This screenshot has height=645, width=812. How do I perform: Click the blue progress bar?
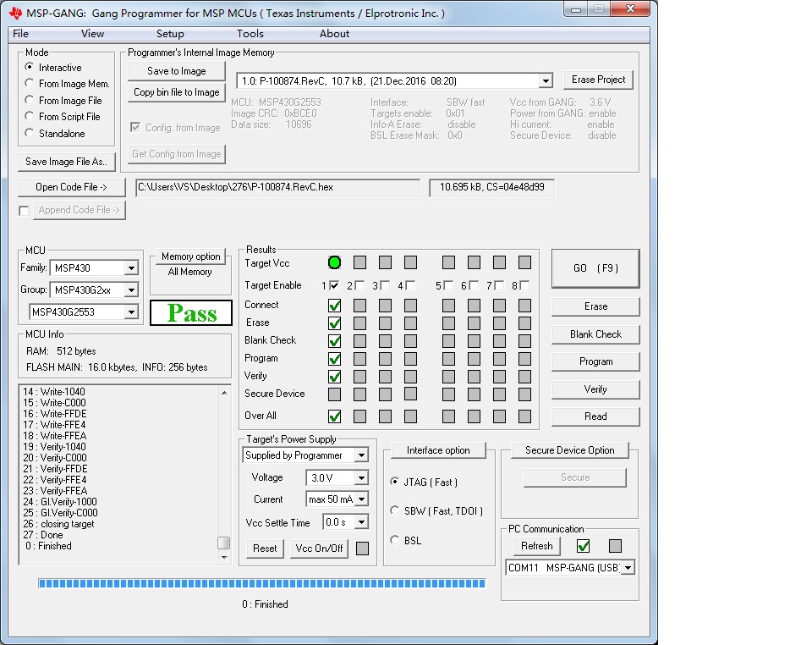point(262,583)
